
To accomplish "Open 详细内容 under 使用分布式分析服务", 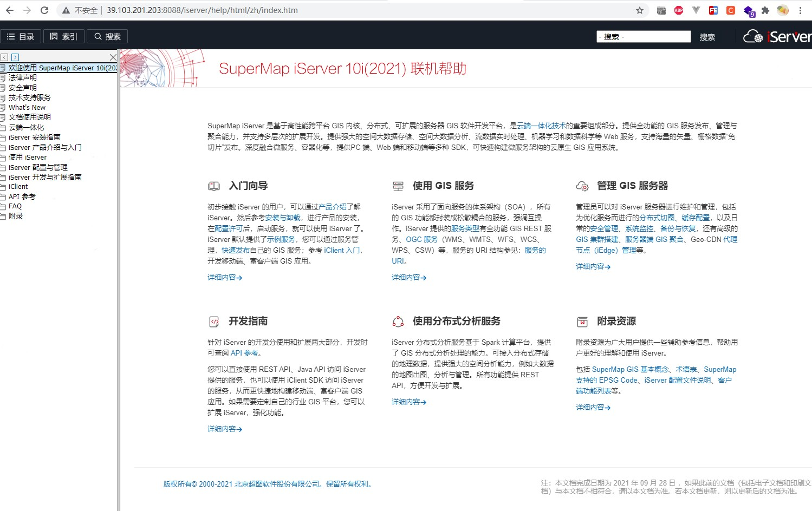I will coord(409,402).
